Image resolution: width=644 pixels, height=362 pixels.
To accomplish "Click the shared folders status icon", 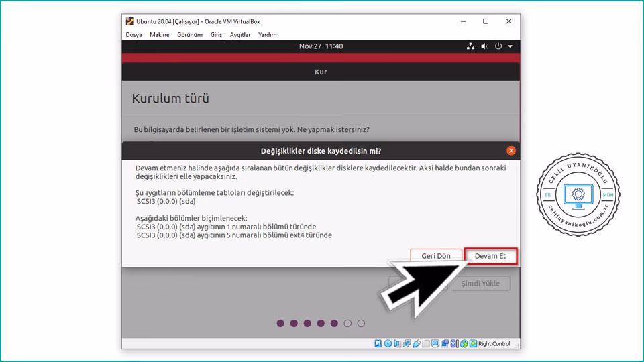I will coord(426,343).
